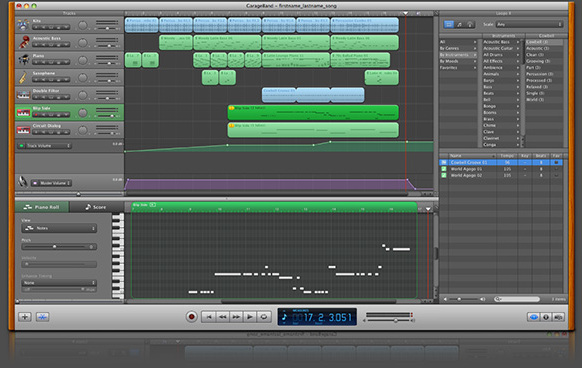Fast forward the playhead

click(236, 317)
